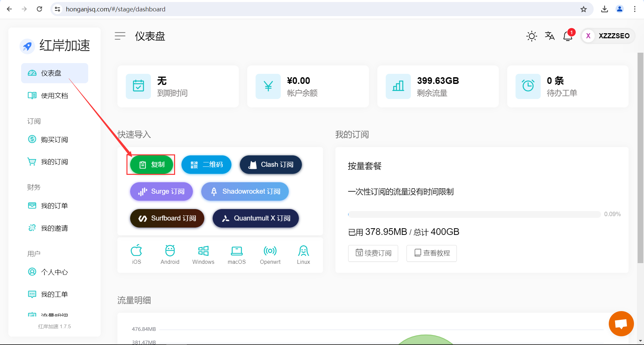
Task: Toggle light/dark theme sun icon
Action: (532, 36)
